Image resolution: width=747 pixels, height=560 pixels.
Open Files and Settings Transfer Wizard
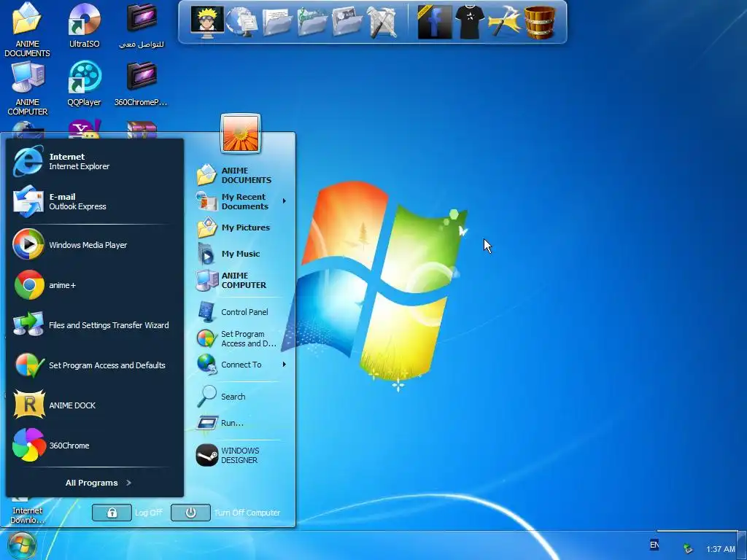tap(94, 324)
